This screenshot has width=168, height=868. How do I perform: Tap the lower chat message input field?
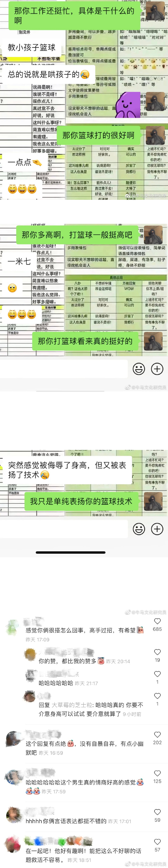[64, 529]
